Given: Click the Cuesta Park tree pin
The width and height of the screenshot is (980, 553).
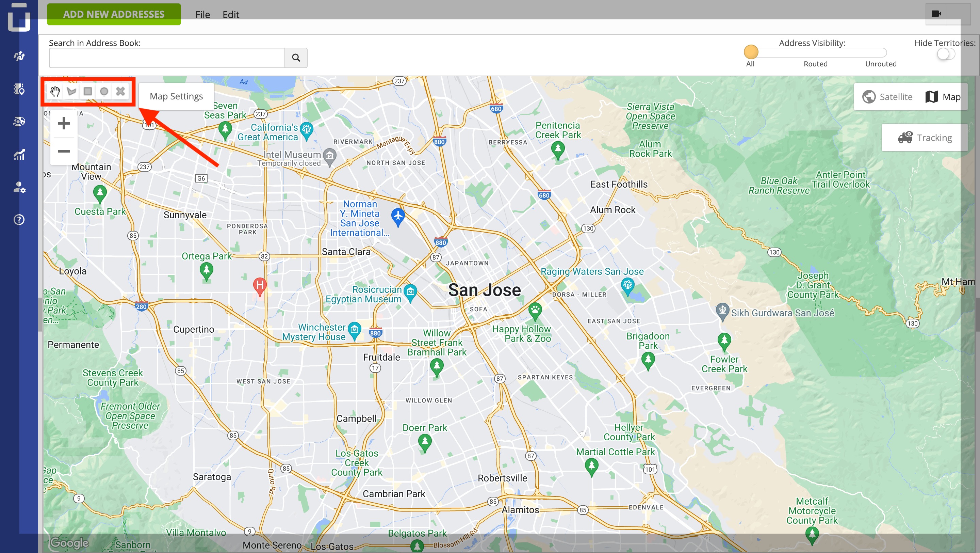Looking at the screenshot, I should pos(100,194).
